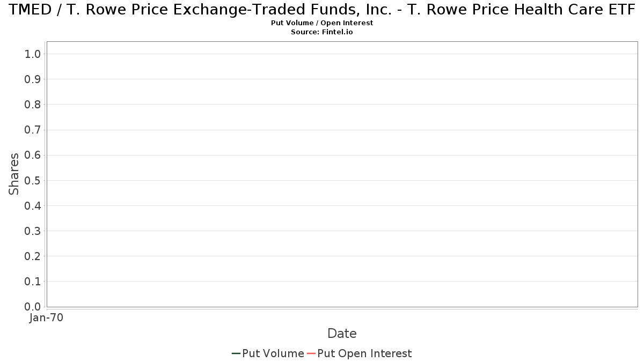
Task: Open the Source: Fintel.io text
Action: (x=322, y=32)
